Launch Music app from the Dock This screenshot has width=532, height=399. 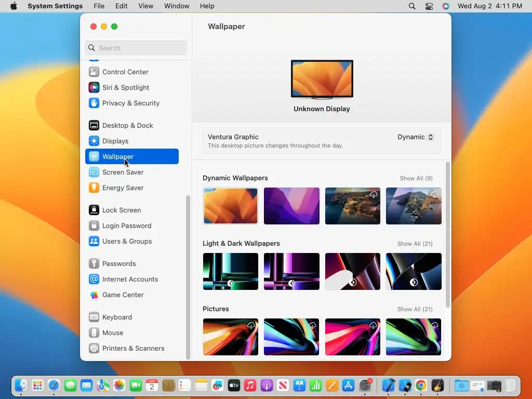(x=250, y=386)
